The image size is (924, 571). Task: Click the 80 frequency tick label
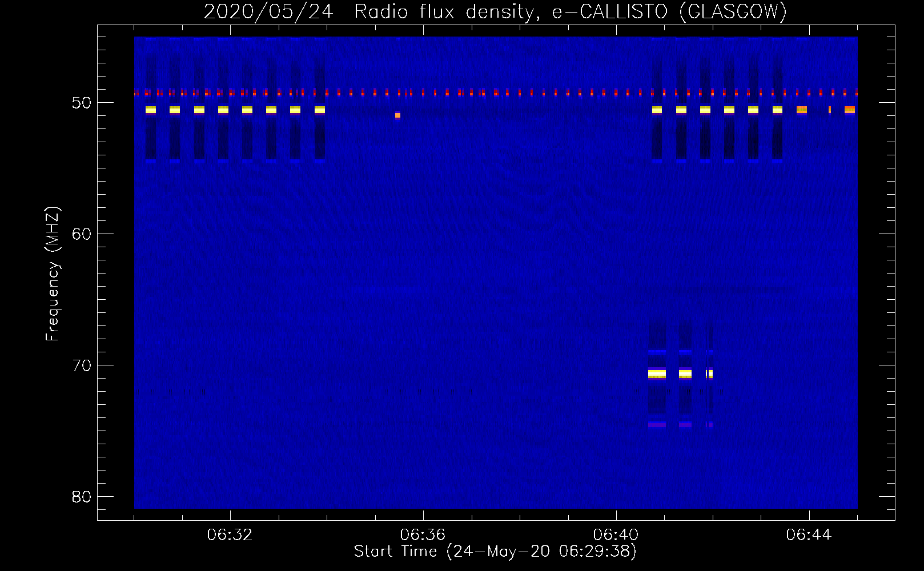tap(82, 497)
